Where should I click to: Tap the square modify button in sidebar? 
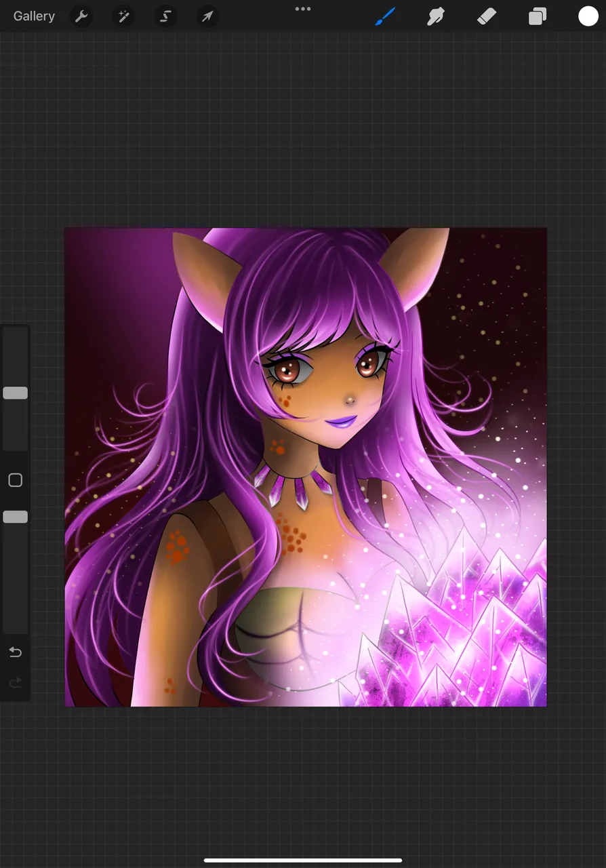(15, 480)
